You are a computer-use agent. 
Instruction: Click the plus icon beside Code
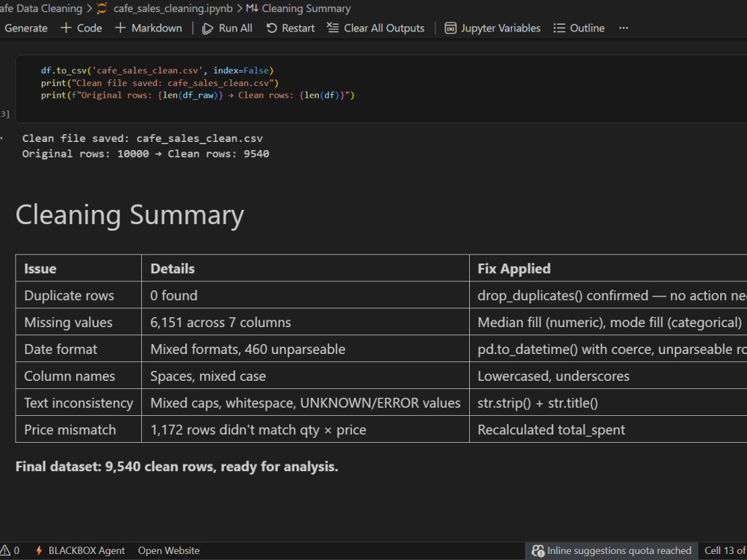pos(66,28)
